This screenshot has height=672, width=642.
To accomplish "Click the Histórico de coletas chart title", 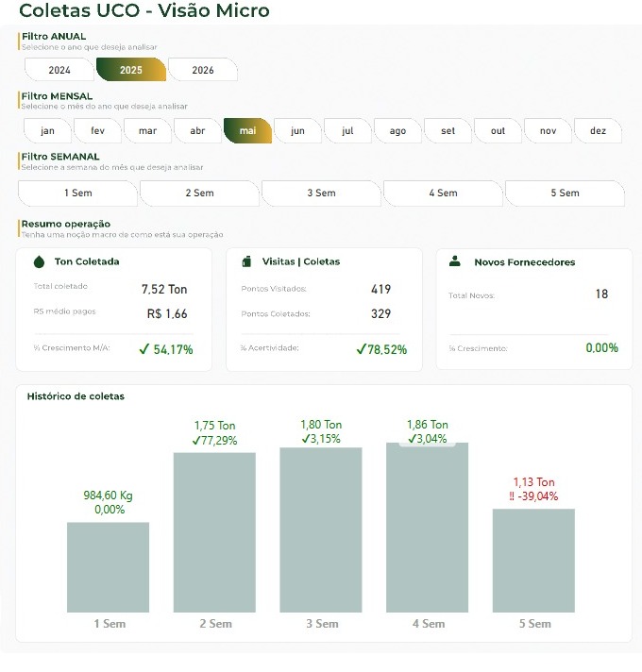I will pos(76,396).
